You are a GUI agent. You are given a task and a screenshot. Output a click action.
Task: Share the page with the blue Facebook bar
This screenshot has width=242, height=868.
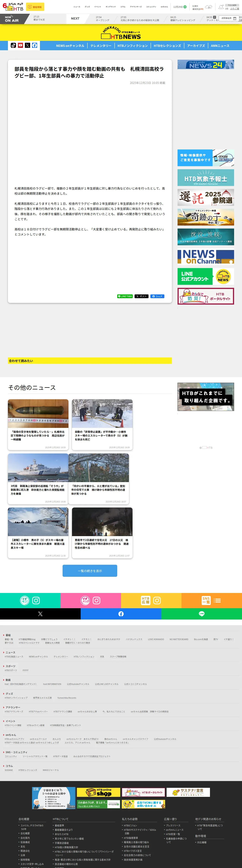point(121,614)
